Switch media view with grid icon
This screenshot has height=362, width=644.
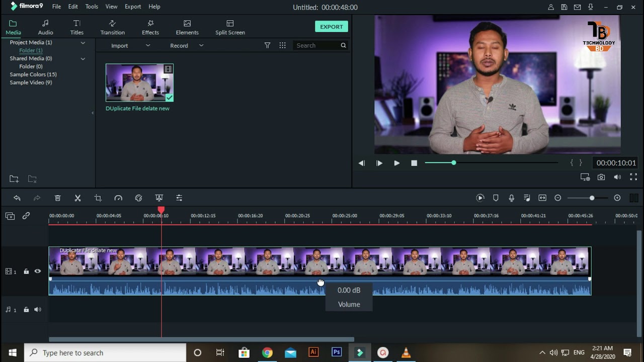(x=283, y=45)
